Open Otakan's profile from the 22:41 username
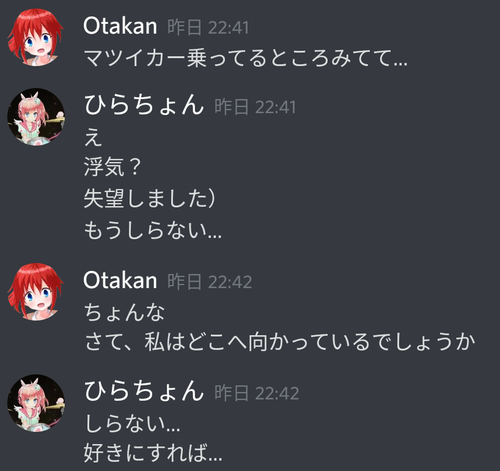The width and height of the screenshot is (500, 471). (120, 26)
